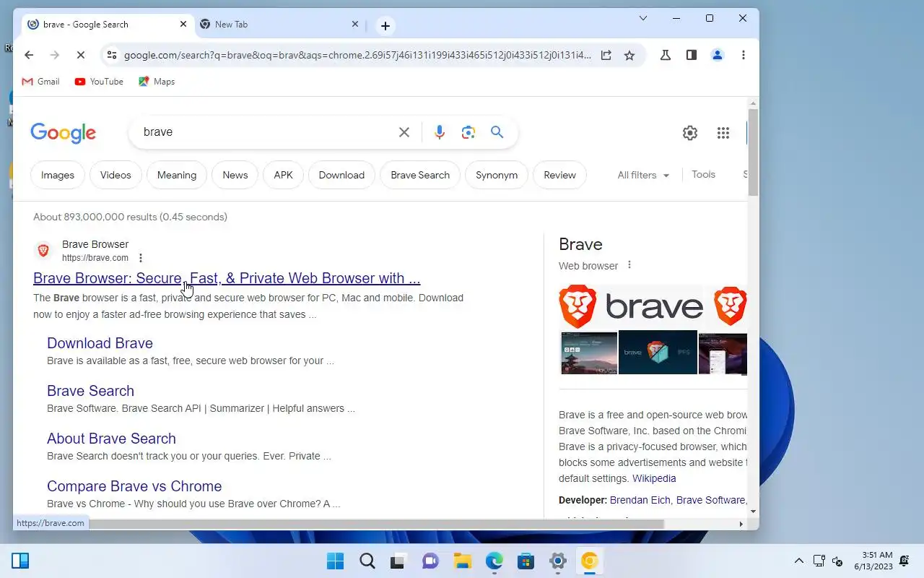This screenshot has width=924, height=578.
Task: Share this page icon in address bar
Action: tap(606, 55)
